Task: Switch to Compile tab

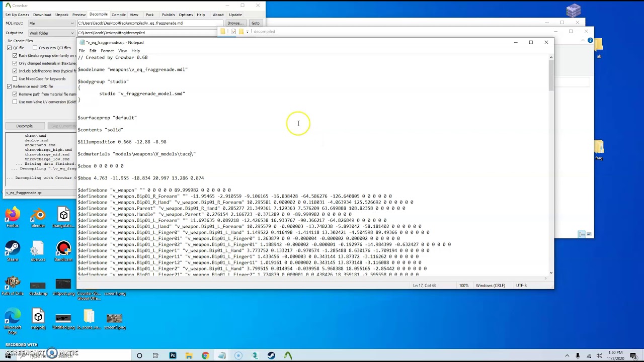Action: (x=119, y=15)
